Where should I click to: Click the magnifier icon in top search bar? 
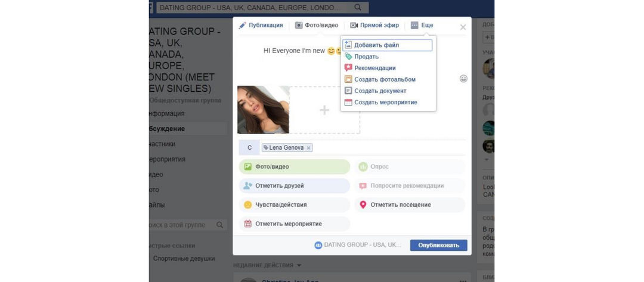pyautogui.click(x=358, y=7)
